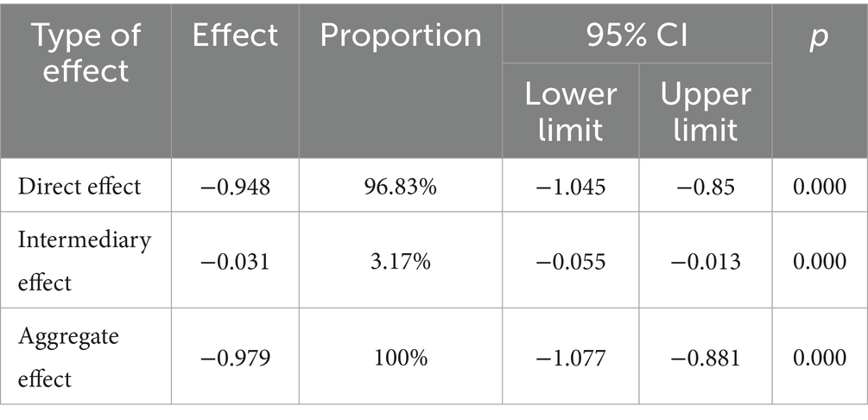Select the italic 'p' column header
868x420 pixels.
[819, 38]
